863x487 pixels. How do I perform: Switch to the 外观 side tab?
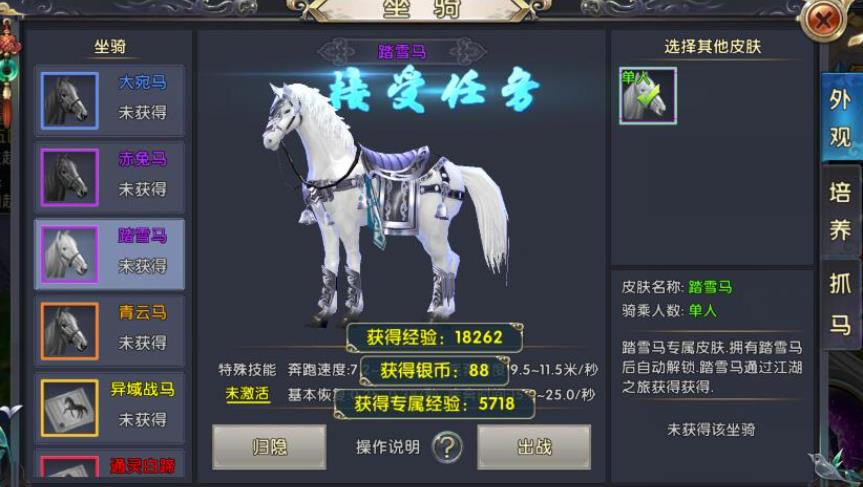[x=840, y=117]
